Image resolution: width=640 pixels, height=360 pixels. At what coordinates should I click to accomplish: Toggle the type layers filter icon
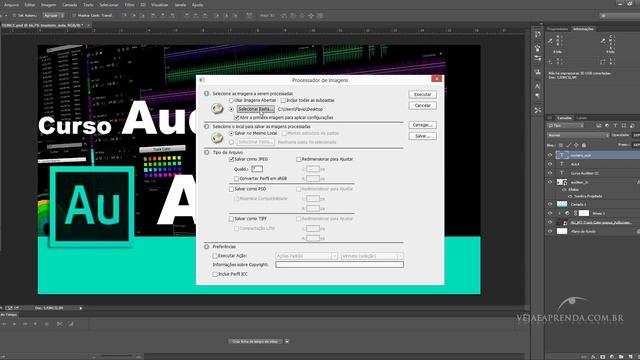pyautogui.click(x=615, y=126)
